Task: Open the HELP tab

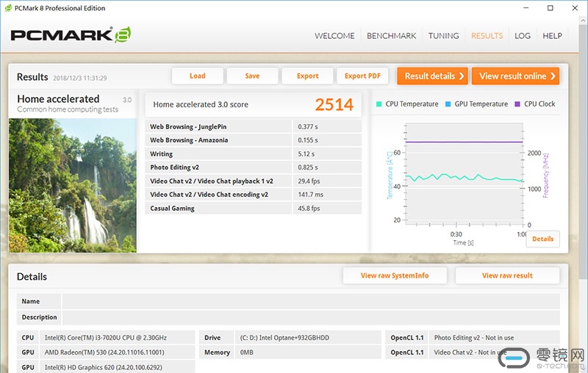Action: 552,36
